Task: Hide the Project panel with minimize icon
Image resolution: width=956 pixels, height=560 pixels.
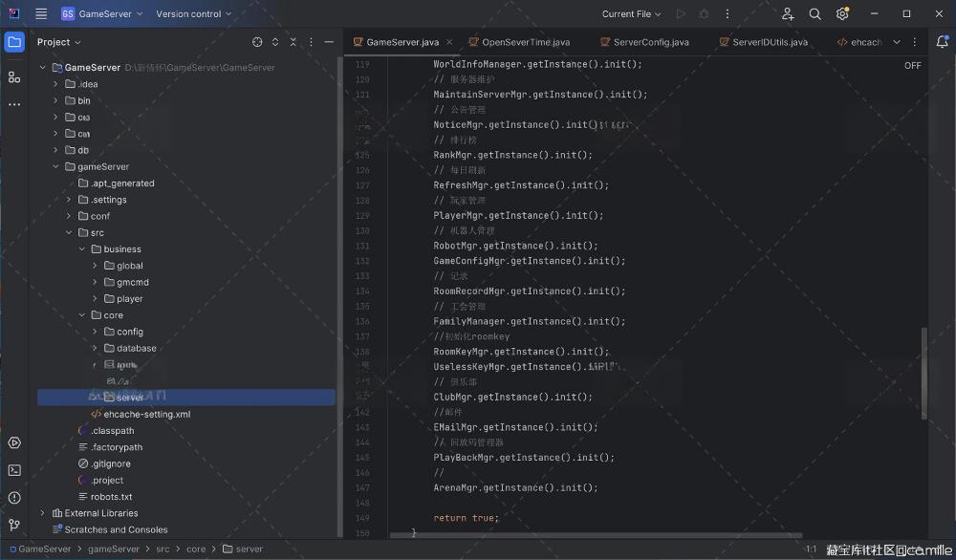Action: (x=329, y=42)
